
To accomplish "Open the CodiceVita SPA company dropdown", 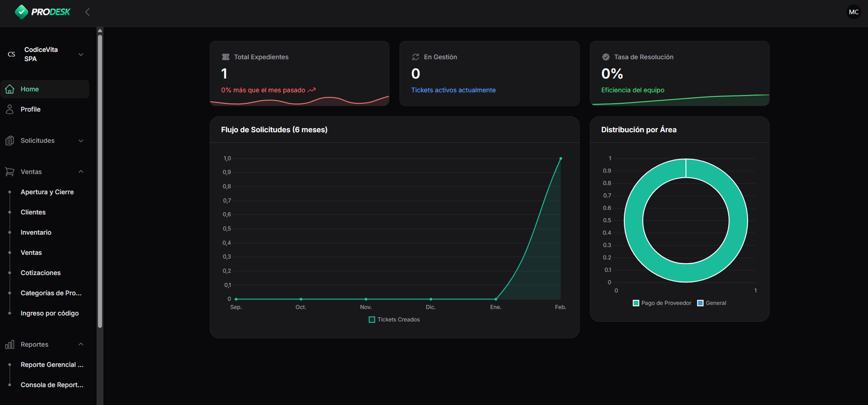I will pos(81,54).
